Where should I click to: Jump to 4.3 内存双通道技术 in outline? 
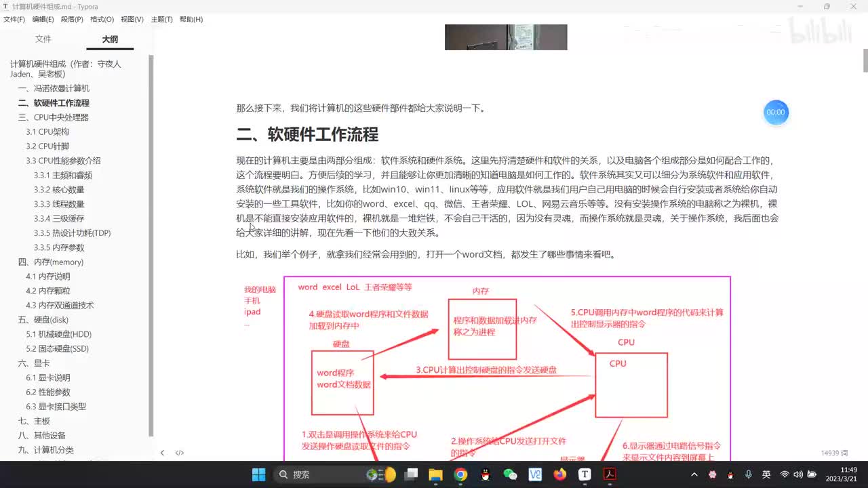coord(60,306)
